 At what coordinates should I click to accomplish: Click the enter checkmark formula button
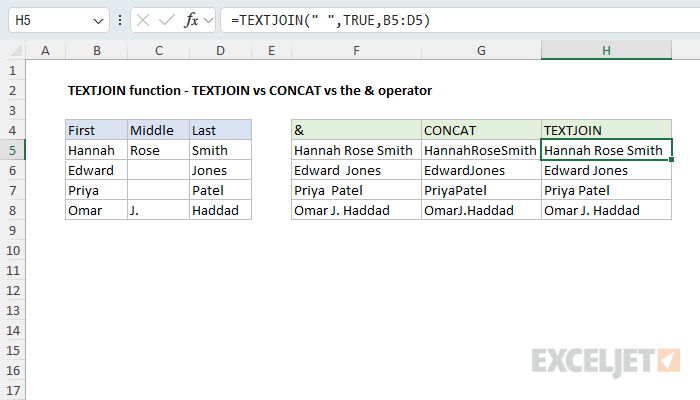167,20
